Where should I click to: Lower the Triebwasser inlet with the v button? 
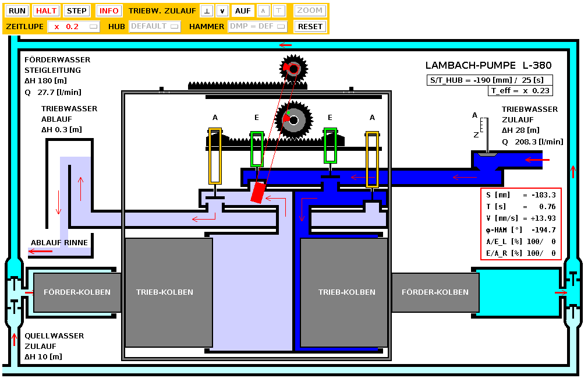click(222, 11)
